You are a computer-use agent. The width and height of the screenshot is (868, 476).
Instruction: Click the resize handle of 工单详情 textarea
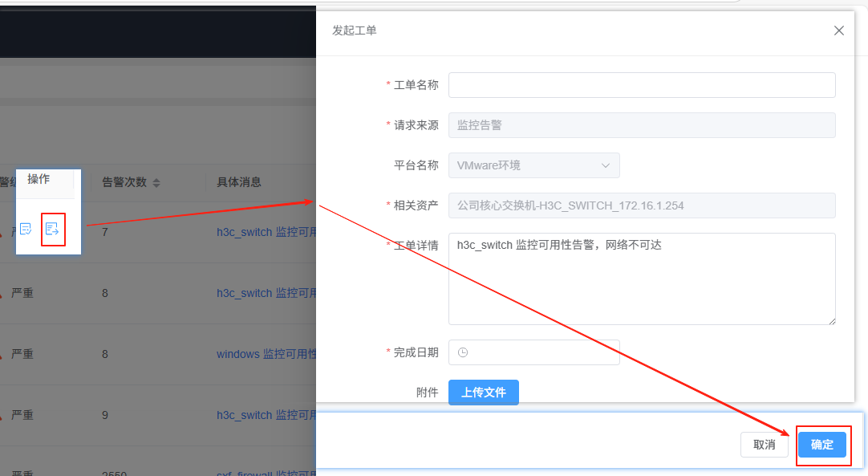click(x=831, y=321)
